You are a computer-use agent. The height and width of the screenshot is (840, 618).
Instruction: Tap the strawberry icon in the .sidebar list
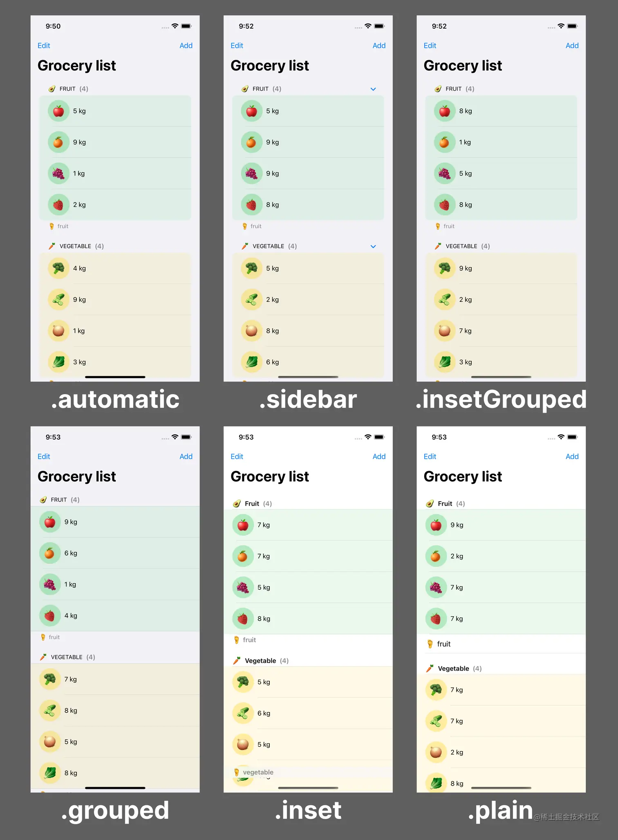coord(251,205)
